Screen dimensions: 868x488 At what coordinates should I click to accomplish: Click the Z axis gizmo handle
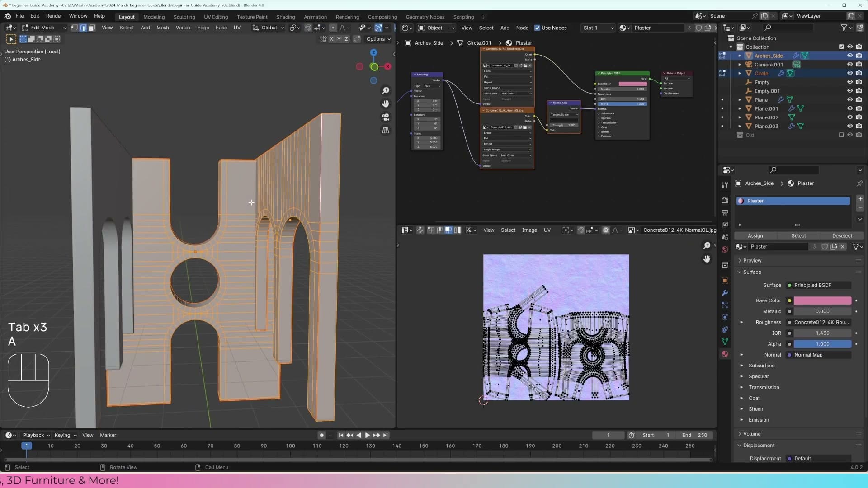point(373,53)
